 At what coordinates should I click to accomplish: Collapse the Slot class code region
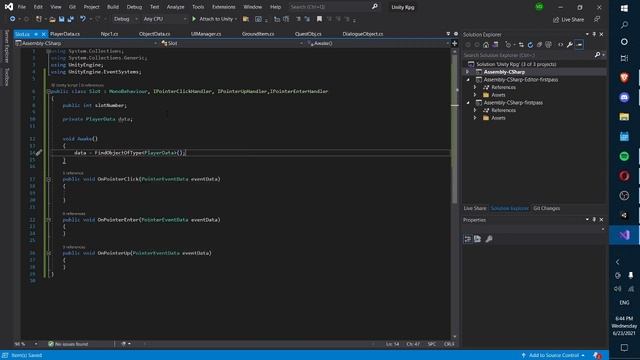coord(49,91)
